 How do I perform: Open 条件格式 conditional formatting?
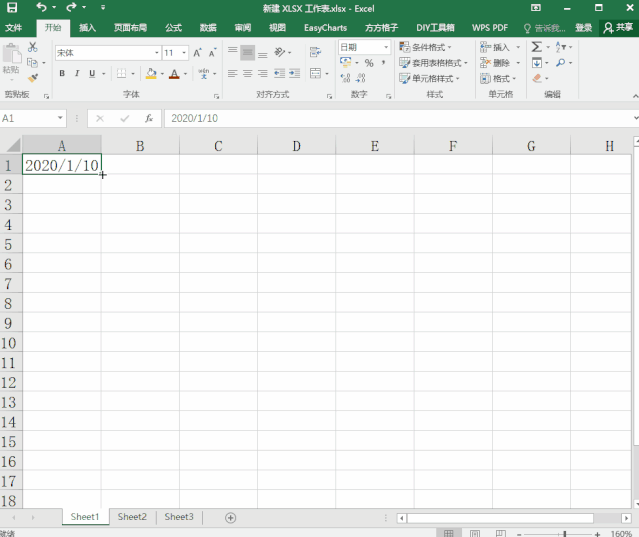point(425,47)
